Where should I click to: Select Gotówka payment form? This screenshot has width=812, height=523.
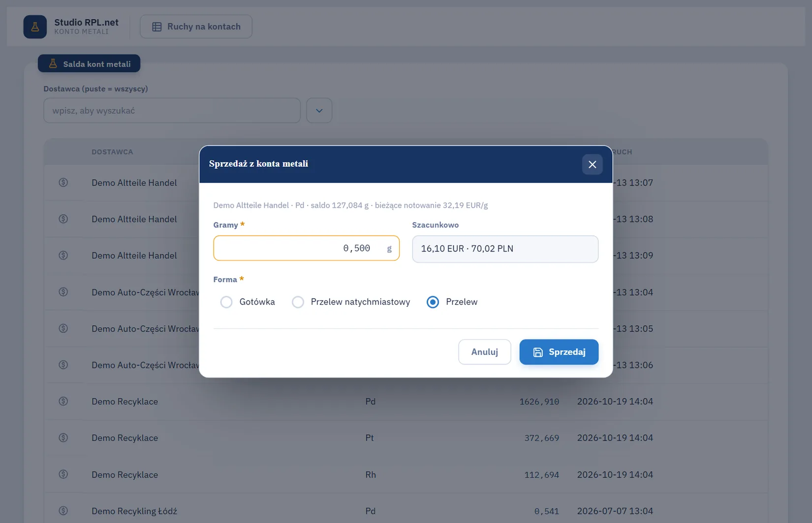226,302
